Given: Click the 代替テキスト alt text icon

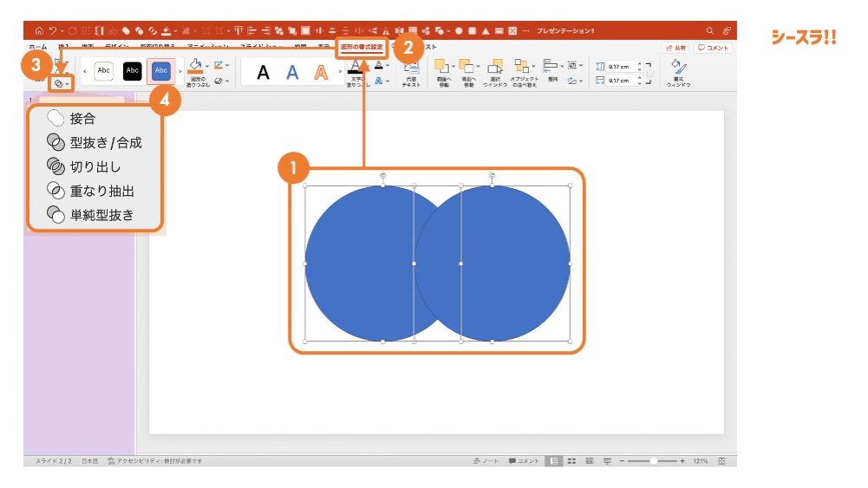Looking at the screenshot, I should click(411, 69).
